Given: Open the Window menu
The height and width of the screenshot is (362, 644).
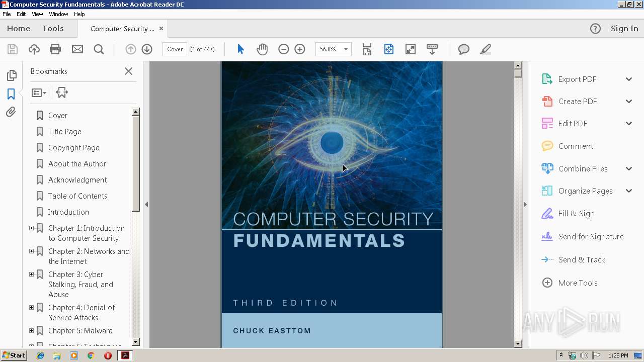Looking at the screenshot, I should tap(58, 14).
